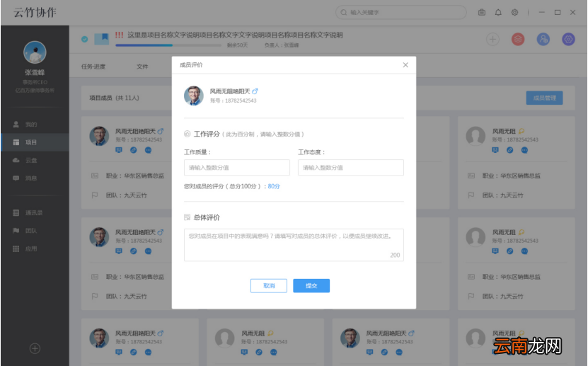Image resolution: width=588 pixels, height=366 pixels.
Task: Click the search box in the title bar
Action: click(x=401, y=12)
